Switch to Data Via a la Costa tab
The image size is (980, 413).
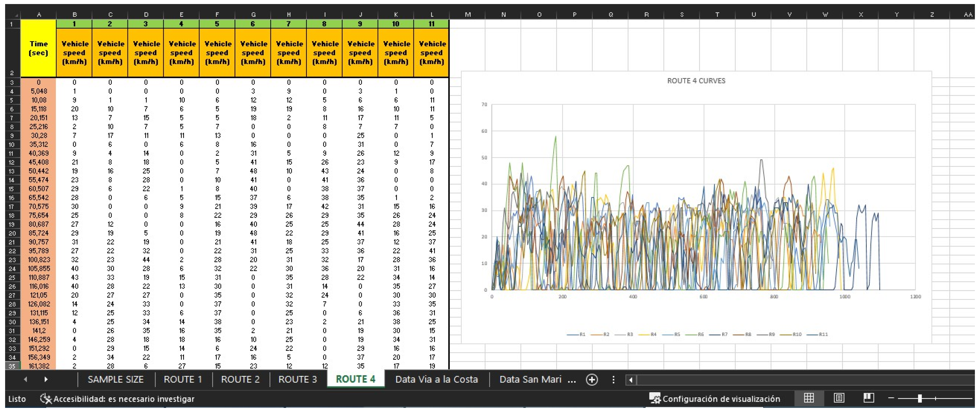pos(436,380)
